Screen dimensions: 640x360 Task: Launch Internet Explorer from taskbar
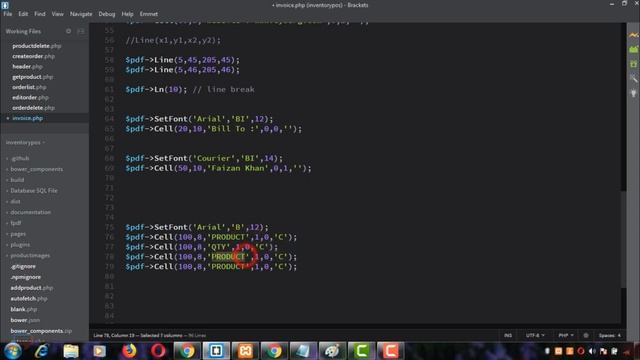tap(41, 351)
